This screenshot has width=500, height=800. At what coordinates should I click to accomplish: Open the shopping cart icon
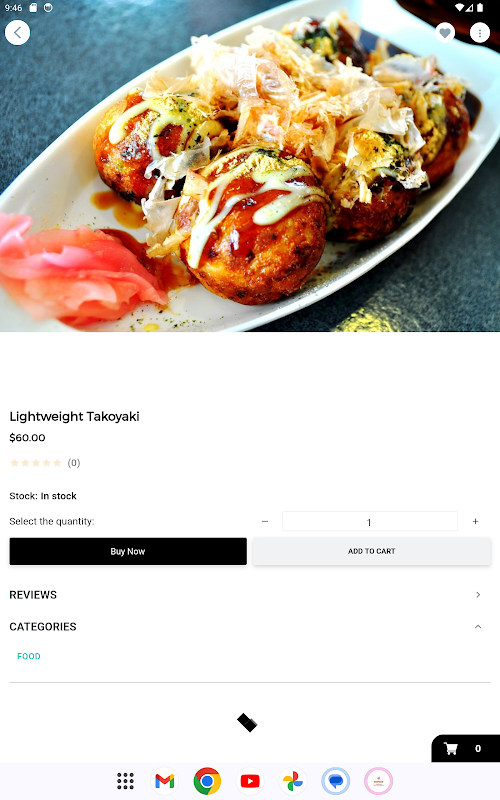click(451, 748)
